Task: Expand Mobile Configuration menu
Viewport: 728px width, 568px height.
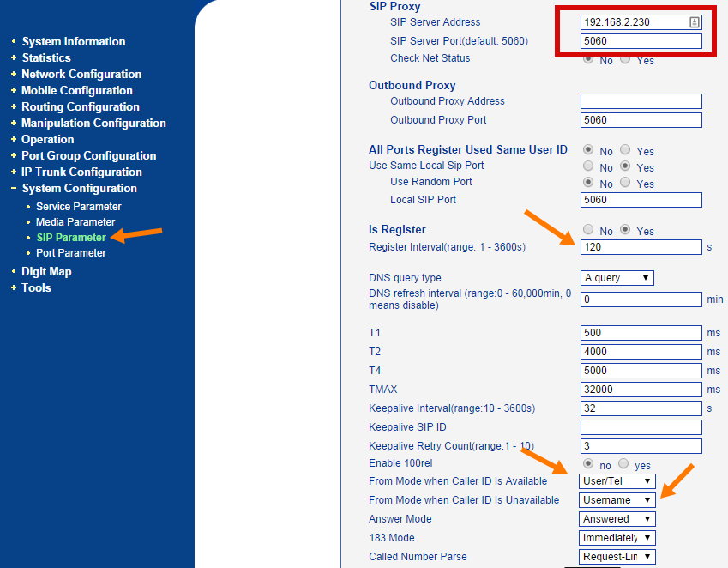Action: (77, 91)
